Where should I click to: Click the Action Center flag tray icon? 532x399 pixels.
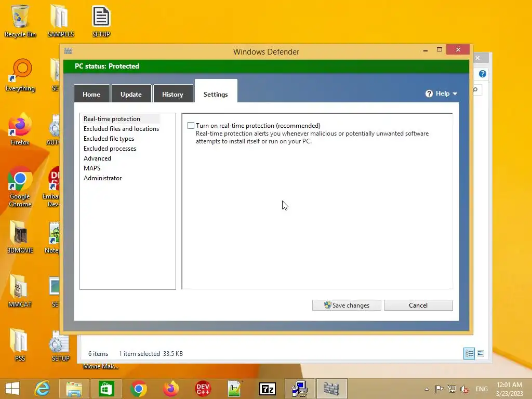point(439,389)
